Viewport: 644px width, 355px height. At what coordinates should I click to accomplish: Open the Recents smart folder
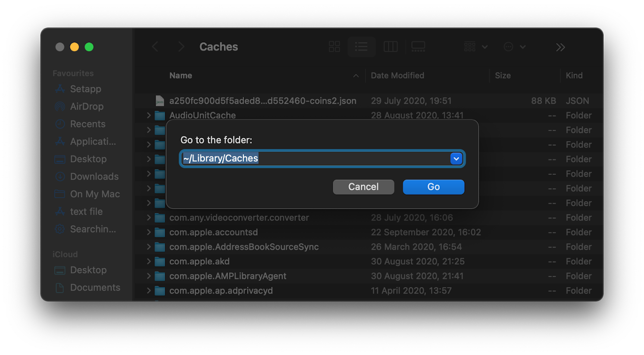88,124
